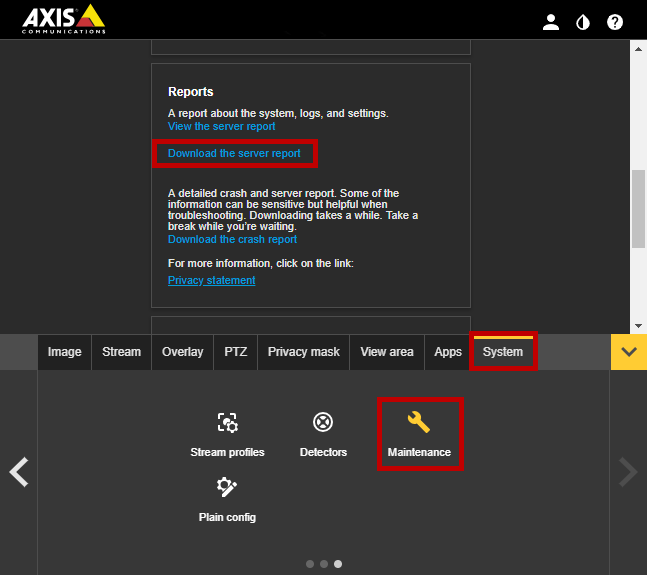647x575 pixels.
Task: Click the scrollbar down arrow
Action: click(x=638, y=326)
